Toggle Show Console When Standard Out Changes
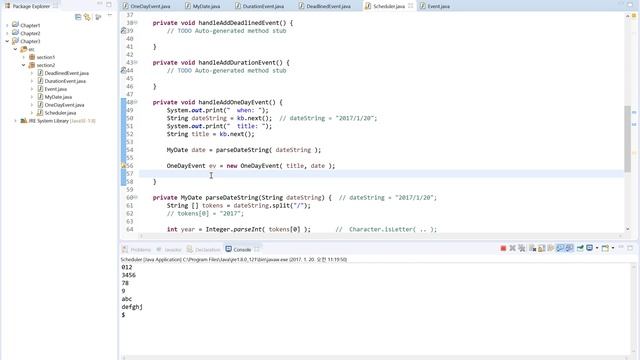This screenshot has height=360, width=640. (560, 248)
